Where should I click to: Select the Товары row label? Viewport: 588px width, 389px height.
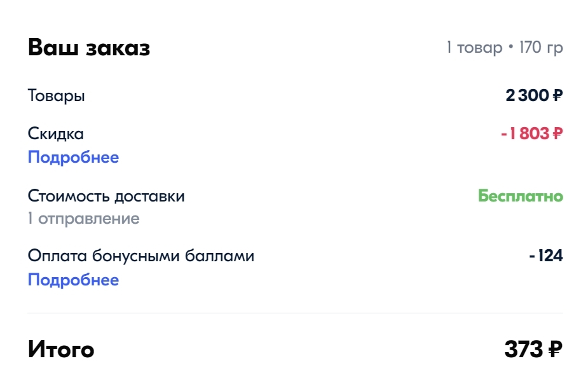pyautogui.click(x=57, y=96)
